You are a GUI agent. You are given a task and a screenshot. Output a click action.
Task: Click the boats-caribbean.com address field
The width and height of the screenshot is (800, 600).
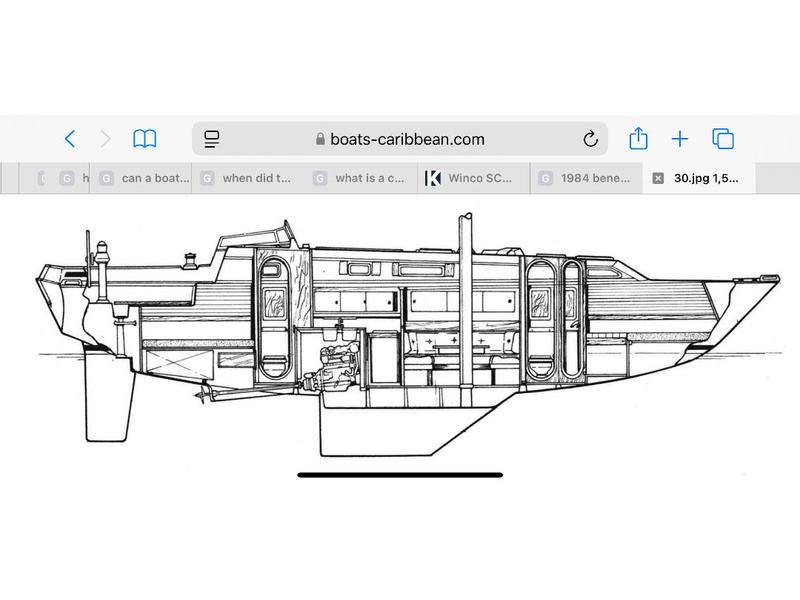coord(400,139)
